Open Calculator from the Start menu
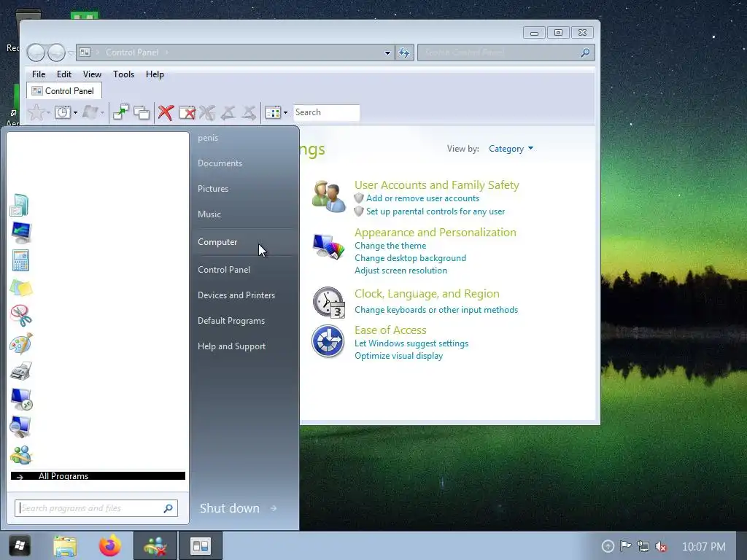The image size is (747, 560). tap(20, 260)
